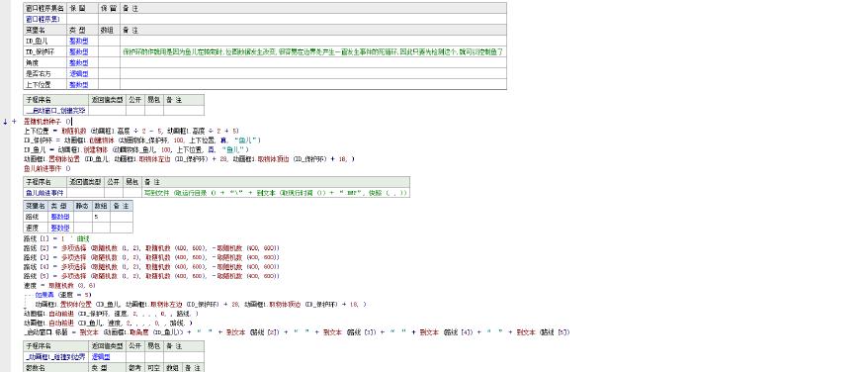
Task: Select the 鱼儿前进事件 subroutine name cell
Action: click(44, 193)
